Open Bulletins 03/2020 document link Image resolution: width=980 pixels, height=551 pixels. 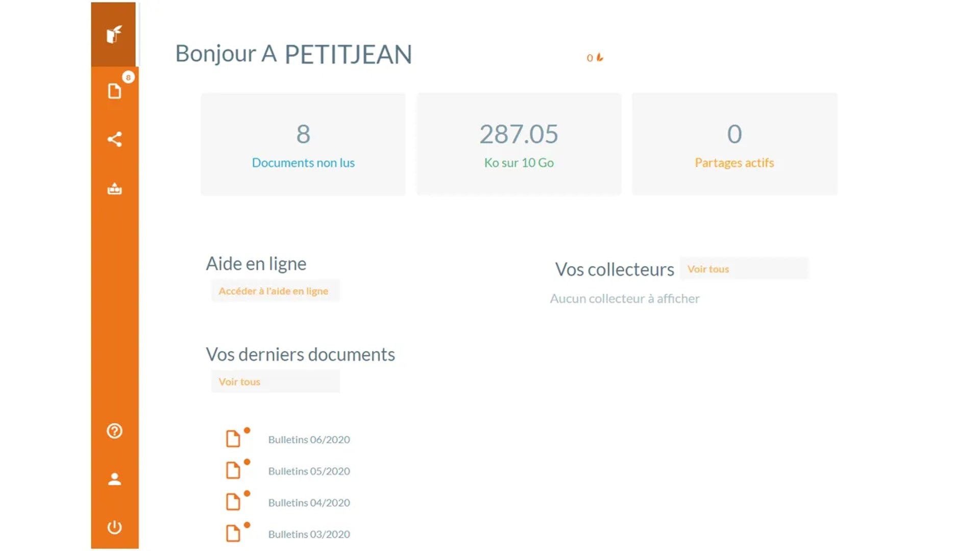[309, 535]
